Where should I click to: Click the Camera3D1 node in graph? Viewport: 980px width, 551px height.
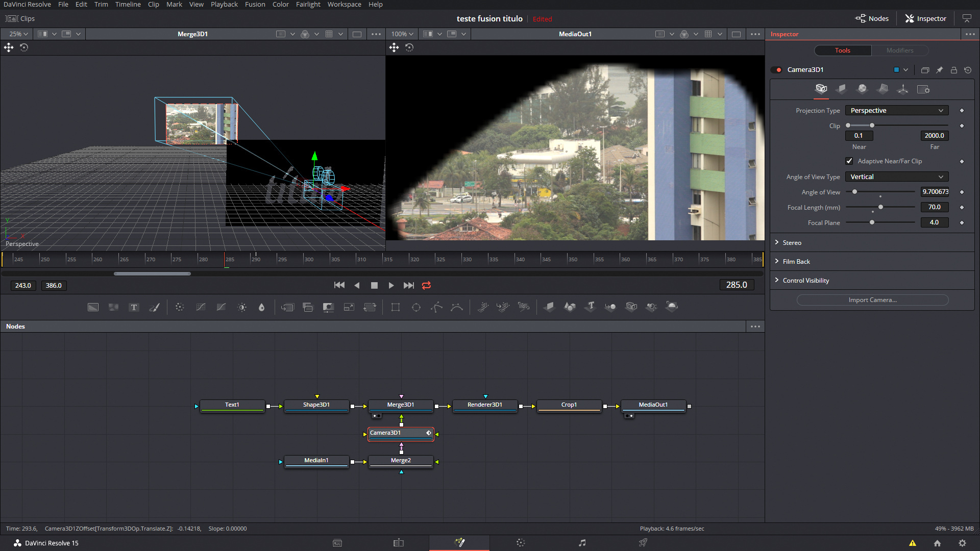tap(401, 432)
